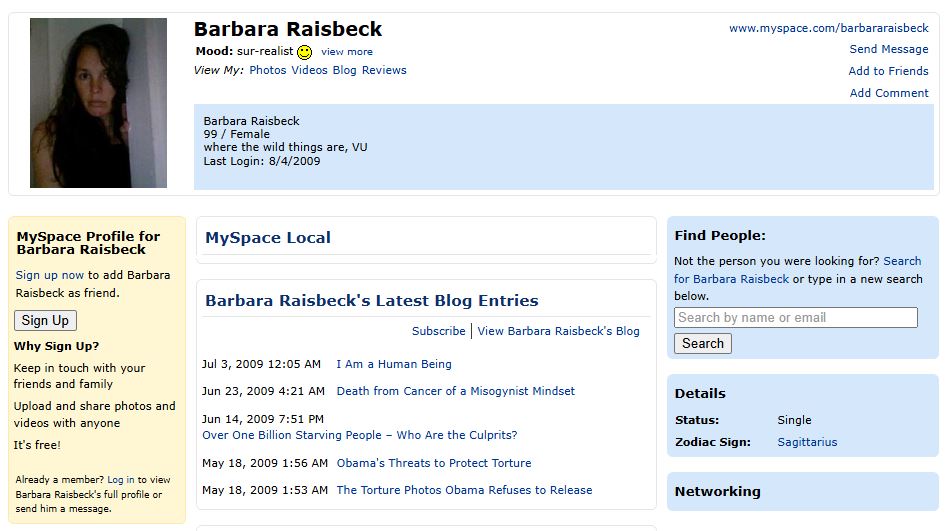Click the 'May 18, 2009 1:53 AM' date
Viewport: 949px width, 531px height.
pos(264,490)
